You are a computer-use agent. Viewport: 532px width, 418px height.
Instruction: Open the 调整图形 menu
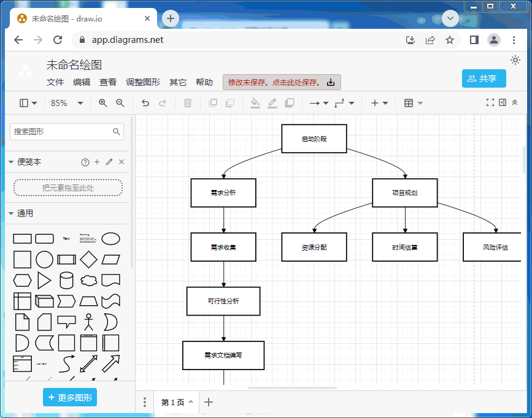point(142,82)
